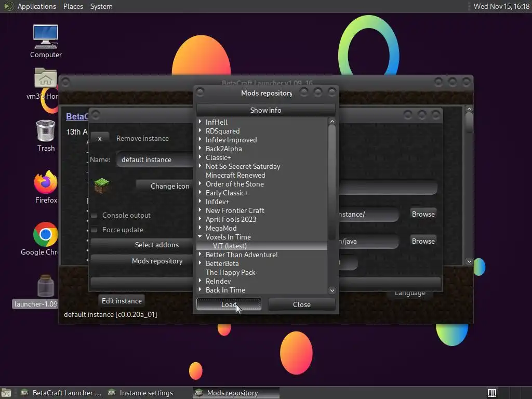532x399 pixels.
Task: Click Change icon in Instance settings
Action: (165, 186)
